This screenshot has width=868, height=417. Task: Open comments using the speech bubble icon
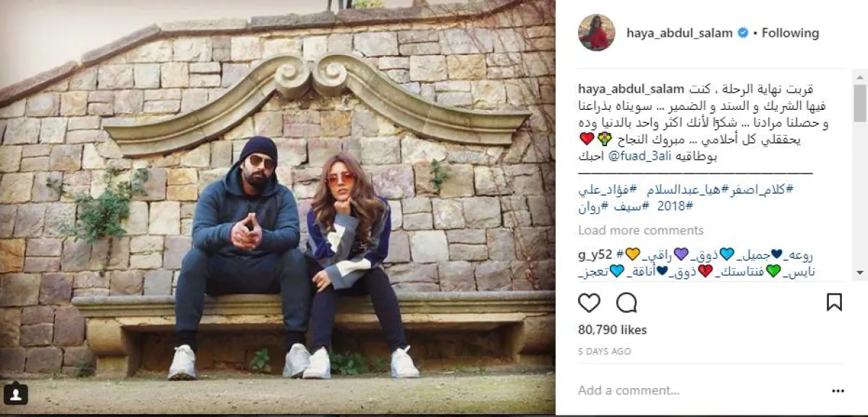coord(626,303)
